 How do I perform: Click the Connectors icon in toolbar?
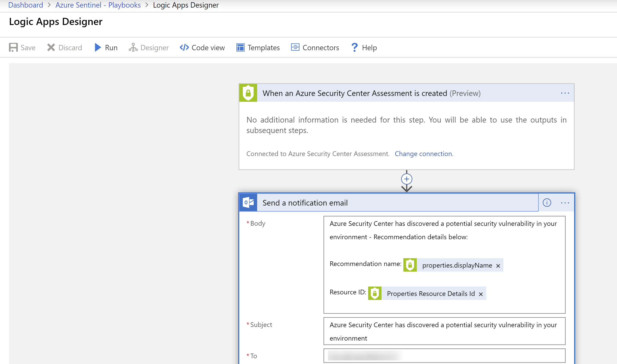pyautogui.click(x=295, y=47)
